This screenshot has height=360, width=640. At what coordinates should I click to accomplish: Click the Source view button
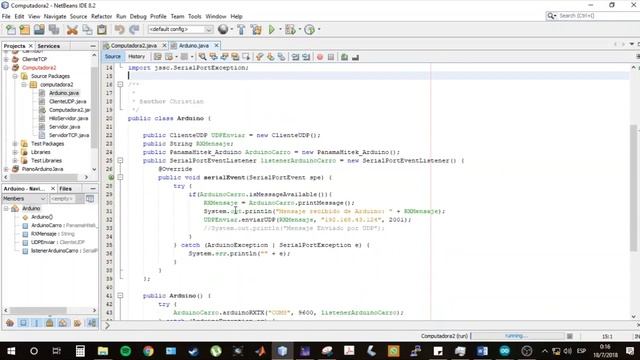[113, 57]
